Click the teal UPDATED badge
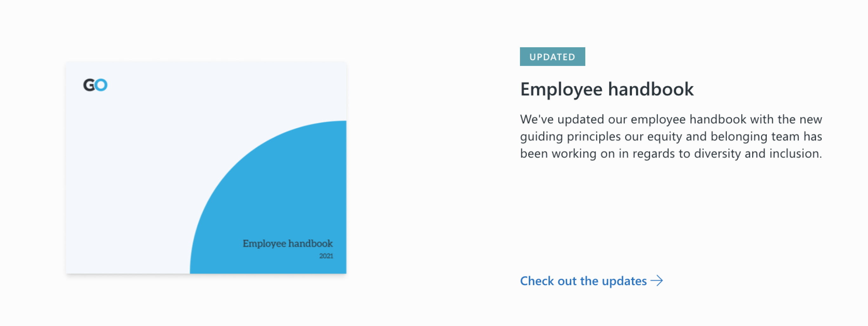The width and height of the screenshot is (868, 326). (x=552, y=56)
